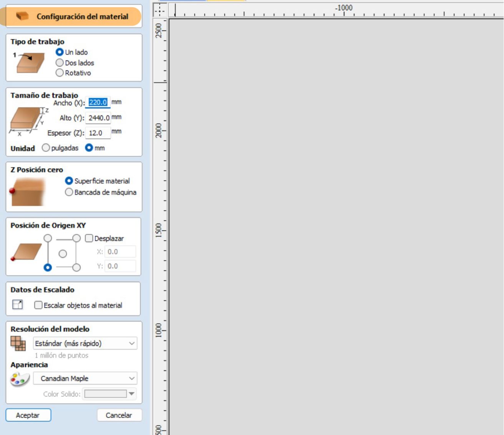Set units to mm

point(89,148)
